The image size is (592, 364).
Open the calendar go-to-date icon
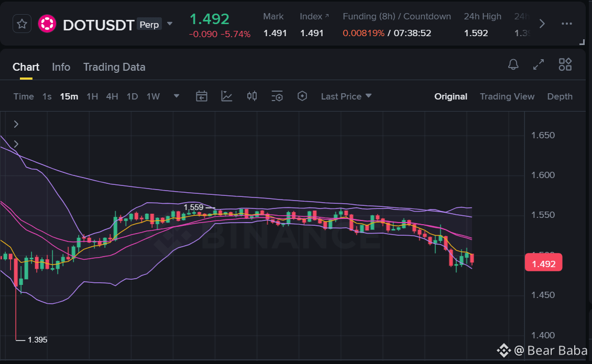[202, 96]
